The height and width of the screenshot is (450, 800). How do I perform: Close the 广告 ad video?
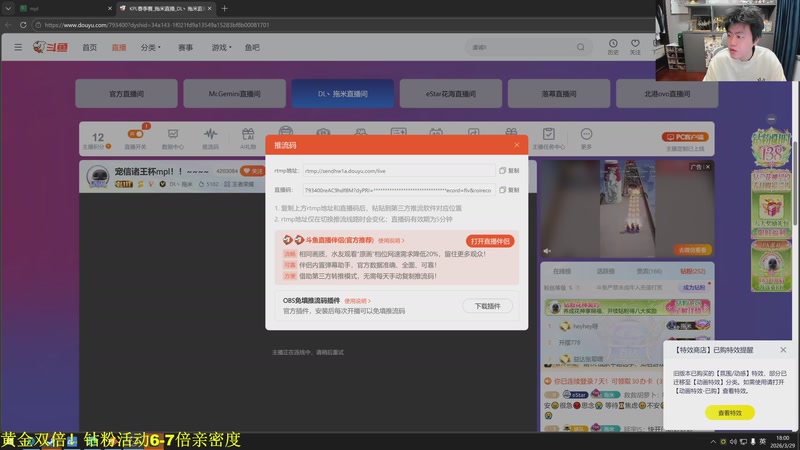(708, 167)
